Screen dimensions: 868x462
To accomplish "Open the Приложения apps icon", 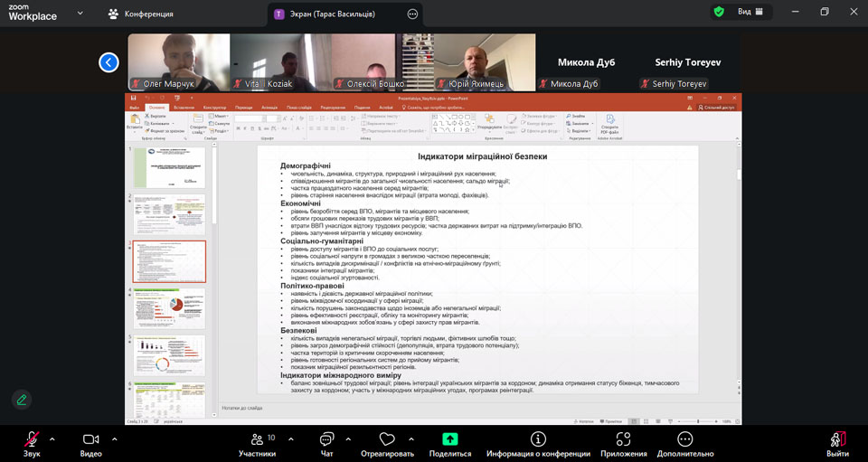I will 623,440.
